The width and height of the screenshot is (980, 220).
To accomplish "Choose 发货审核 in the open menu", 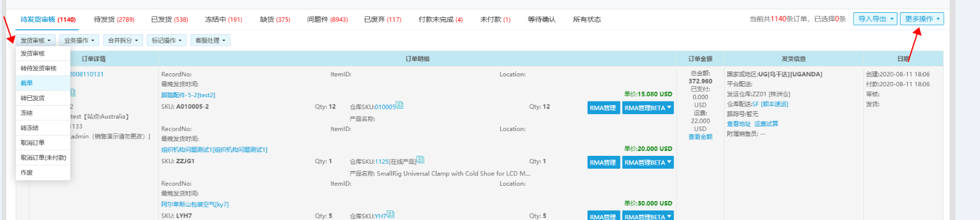I will (x=43, y=54).
